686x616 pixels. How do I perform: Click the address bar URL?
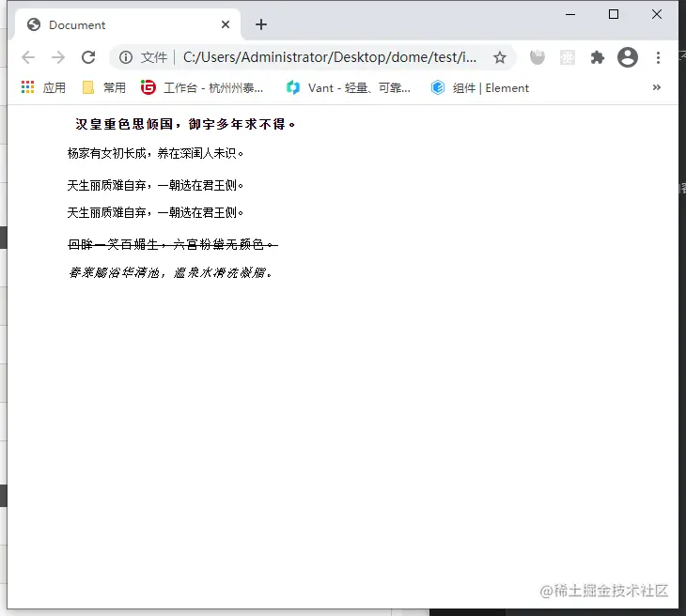click(330, 57)
